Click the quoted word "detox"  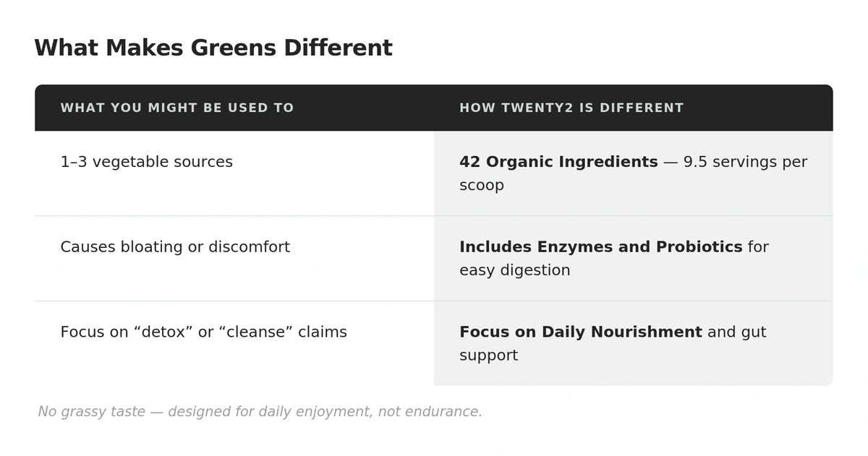tap(163, 332)
